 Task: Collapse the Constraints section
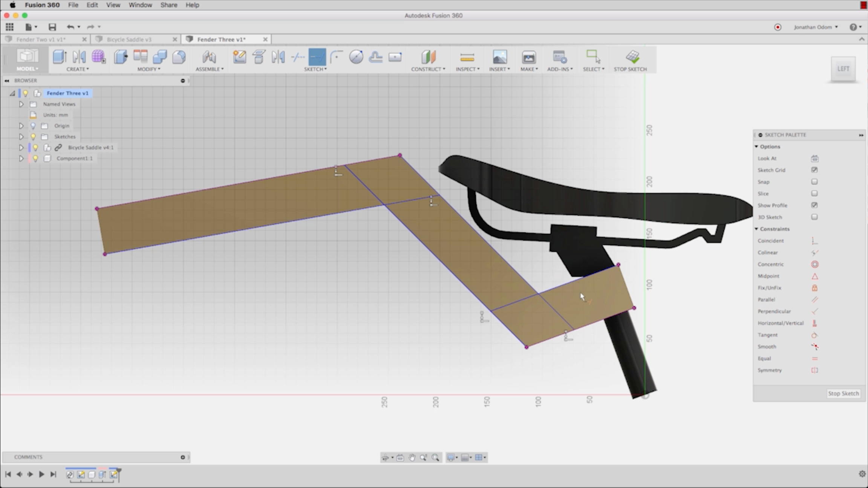pos(756,229)
